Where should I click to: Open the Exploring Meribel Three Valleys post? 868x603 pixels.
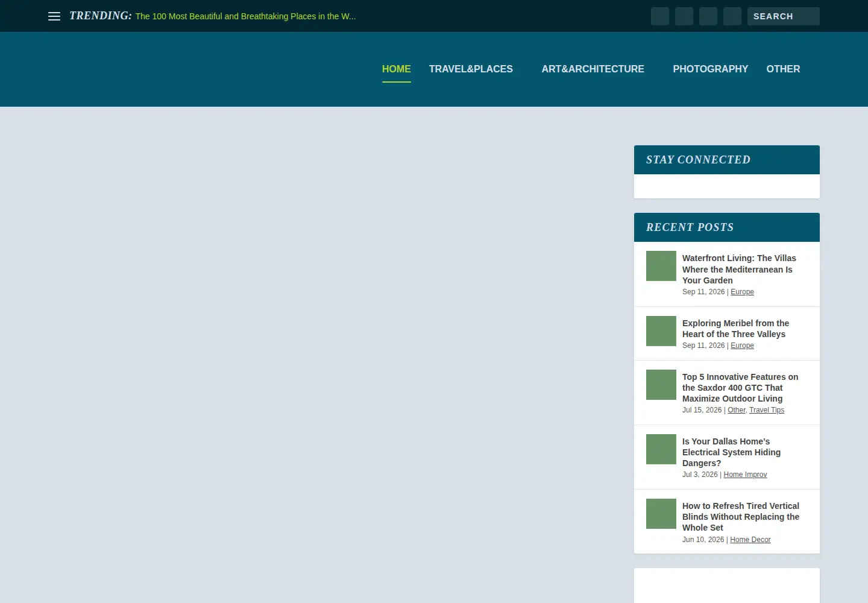point(735,329)
